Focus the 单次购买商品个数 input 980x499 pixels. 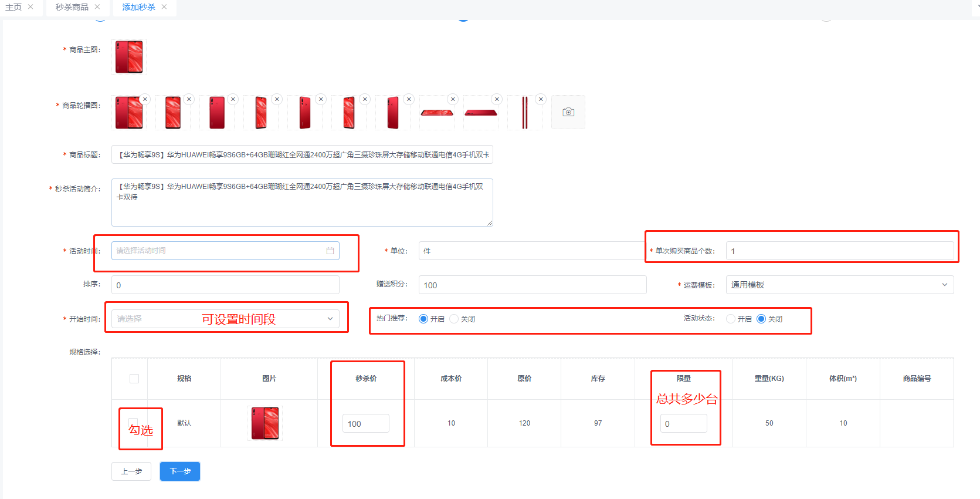pos(840,251)
